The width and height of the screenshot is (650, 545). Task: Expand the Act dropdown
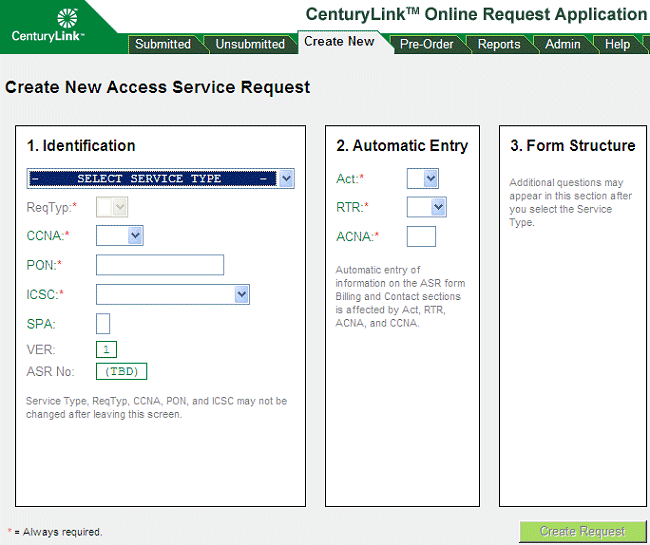pyautogui.click(x=422, y=179)
